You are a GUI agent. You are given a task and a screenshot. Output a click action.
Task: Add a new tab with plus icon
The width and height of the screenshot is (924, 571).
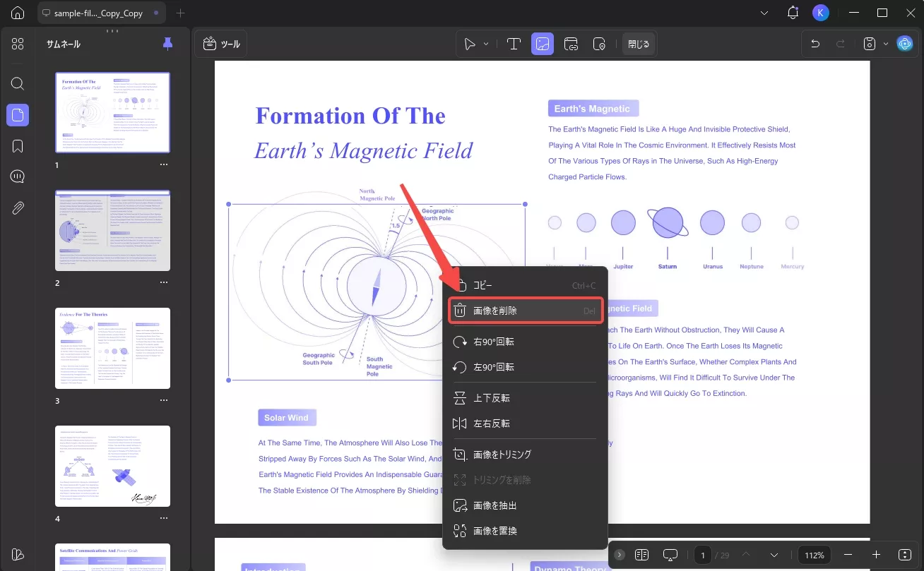pyautogui.click(x=180, y=13)
